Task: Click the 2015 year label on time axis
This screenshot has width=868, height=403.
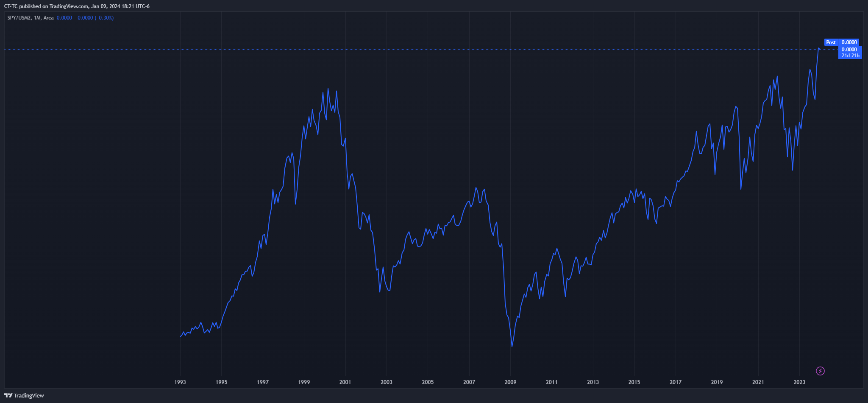Action: pyautogui.click(x=634, y=382)
